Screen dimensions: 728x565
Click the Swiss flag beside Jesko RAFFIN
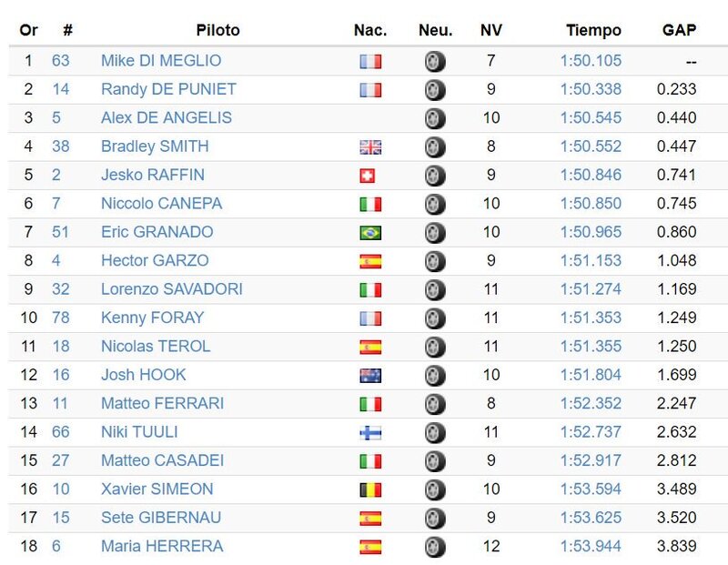(366, 176)
